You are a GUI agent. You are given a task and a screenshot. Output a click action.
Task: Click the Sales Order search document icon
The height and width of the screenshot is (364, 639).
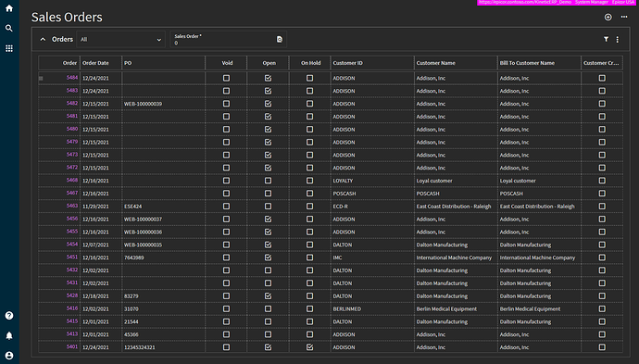pyautogui.click(x=280, y=39)
